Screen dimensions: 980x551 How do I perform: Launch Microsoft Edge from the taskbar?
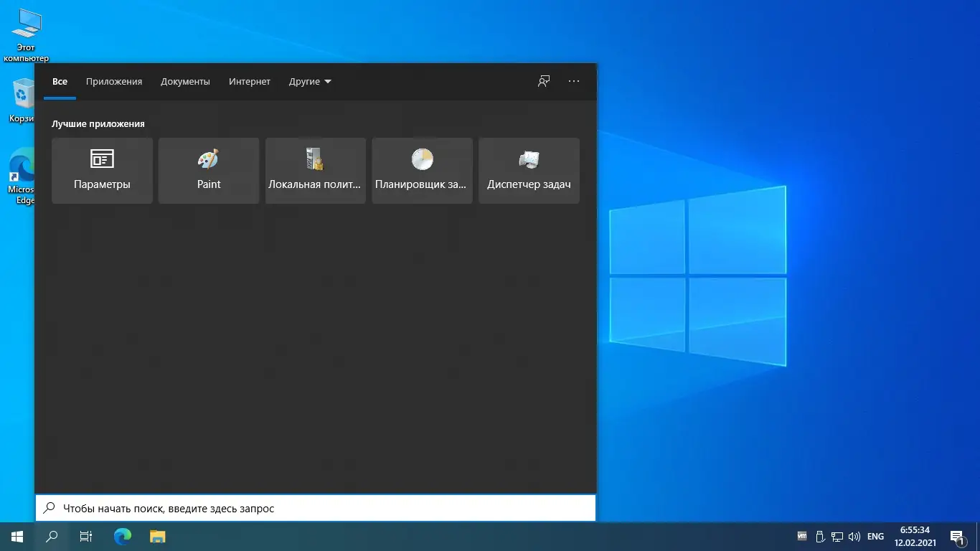(123, 537)
